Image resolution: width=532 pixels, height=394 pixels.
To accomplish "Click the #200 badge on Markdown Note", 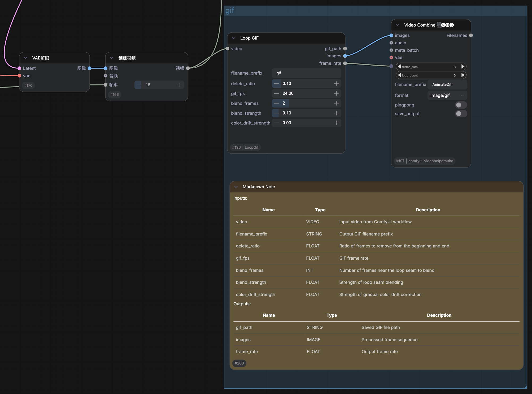I will click(239, 363).
